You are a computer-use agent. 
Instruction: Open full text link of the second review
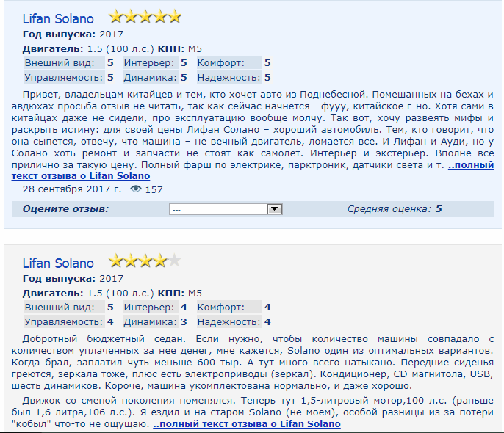click(247, 424)
